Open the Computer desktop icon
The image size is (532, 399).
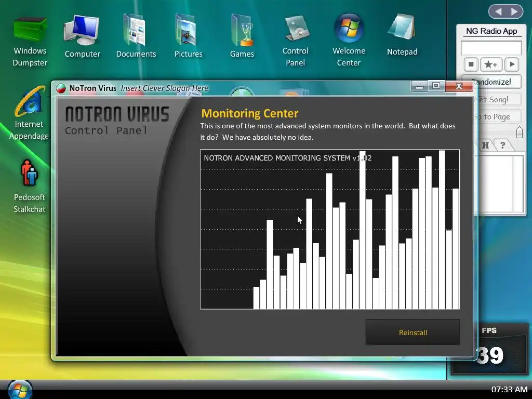coord(82,36)
